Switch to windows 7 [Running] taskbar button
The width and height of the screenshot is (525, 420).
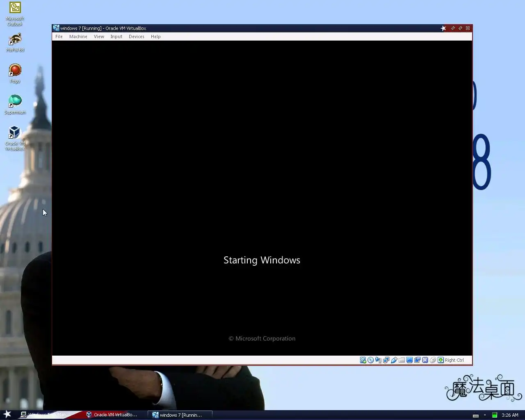coord(180,415)
